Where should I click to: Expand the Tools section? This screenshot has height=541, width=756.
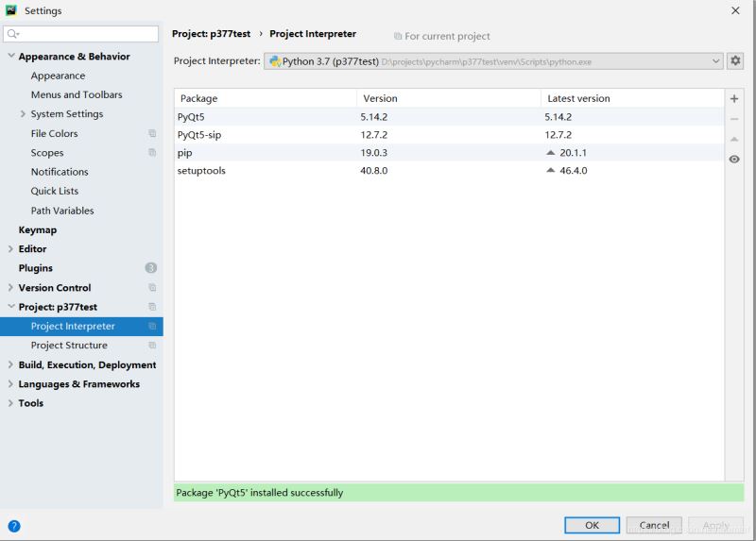(10, 403)
